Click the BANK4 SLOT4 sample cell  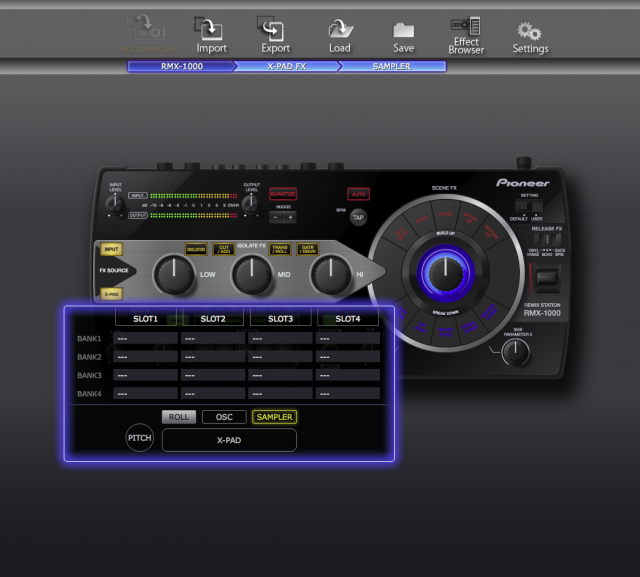coord(348,393)
